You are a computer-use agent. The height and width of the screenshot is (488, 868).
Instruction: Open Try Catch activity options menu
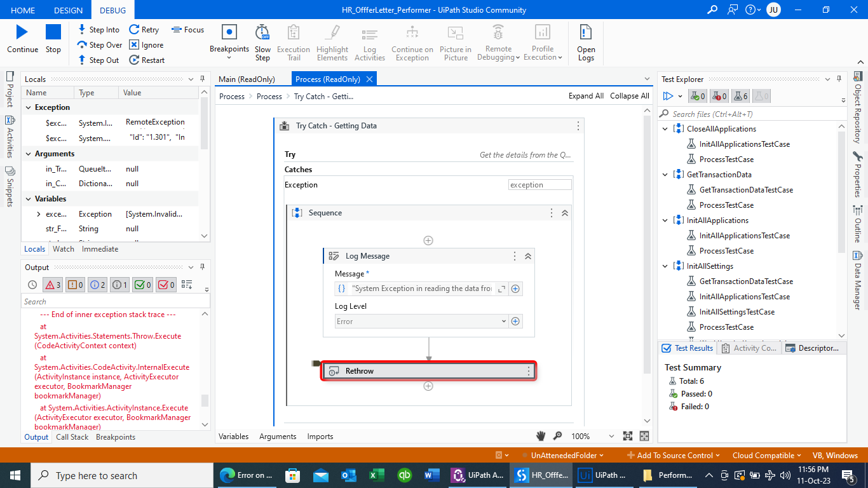pos(578,126)
